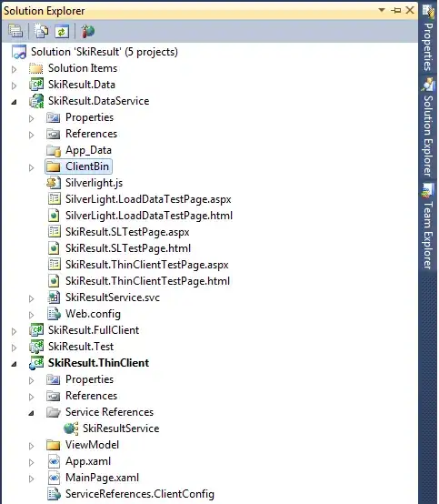Expand SkiResultService.svc node

tap(31, 298)
